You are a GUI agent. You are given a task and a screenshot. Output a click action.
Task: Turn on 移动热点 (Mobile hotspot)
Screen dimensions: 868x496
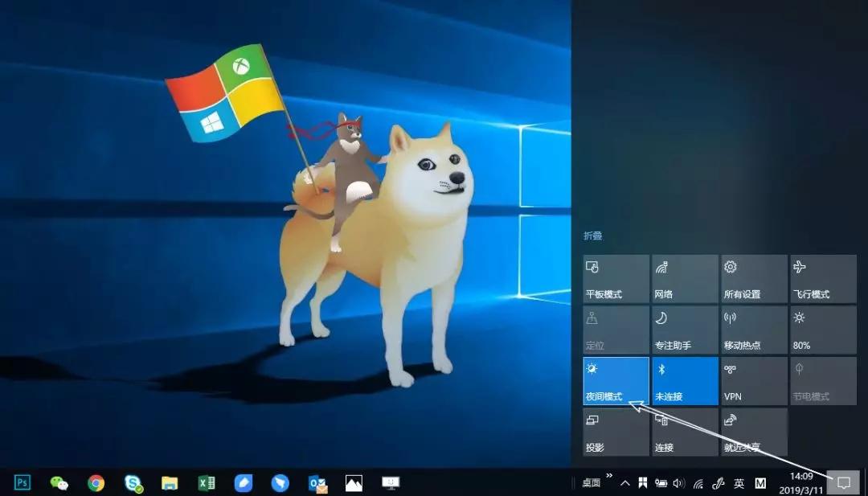(753, 330)
